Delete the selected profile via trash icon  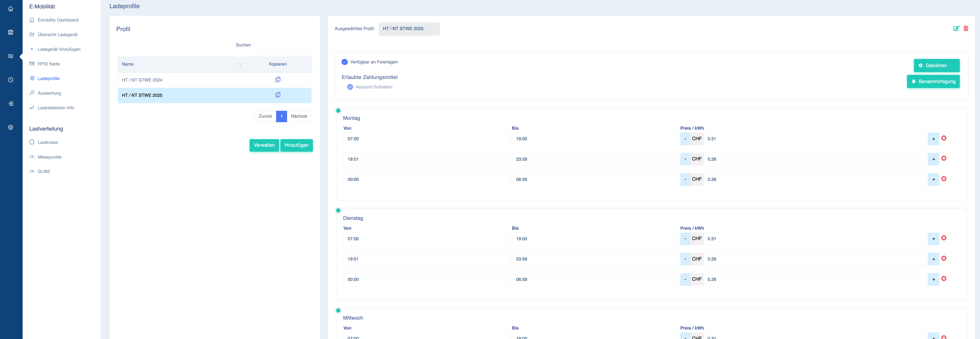(966, 29)
